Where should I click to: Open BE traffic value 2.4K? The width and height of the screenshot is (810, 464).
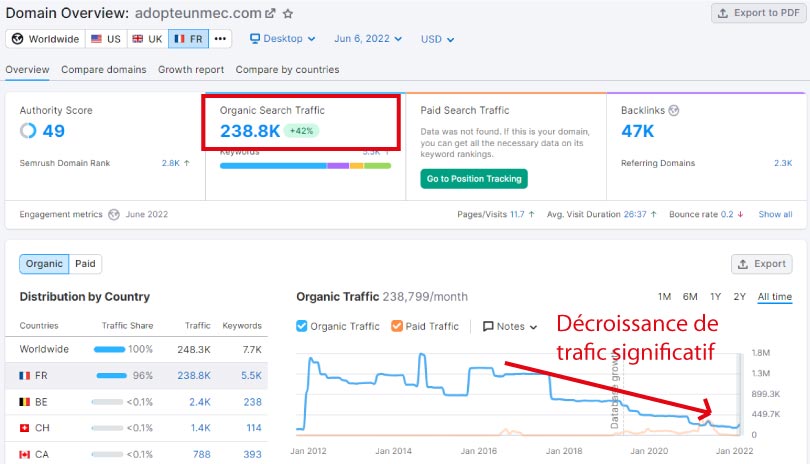pyautogui.click(x=199, y=402)
